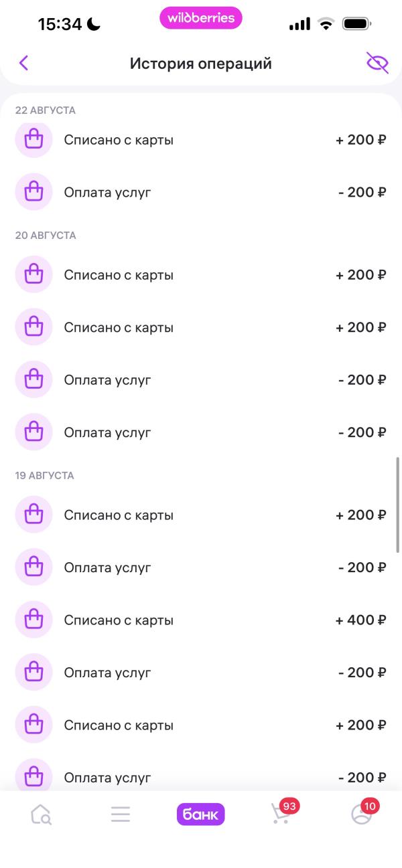Select the 22 августа date header
The width and height of the screenshot is (402, 868).
coord(46,110)
